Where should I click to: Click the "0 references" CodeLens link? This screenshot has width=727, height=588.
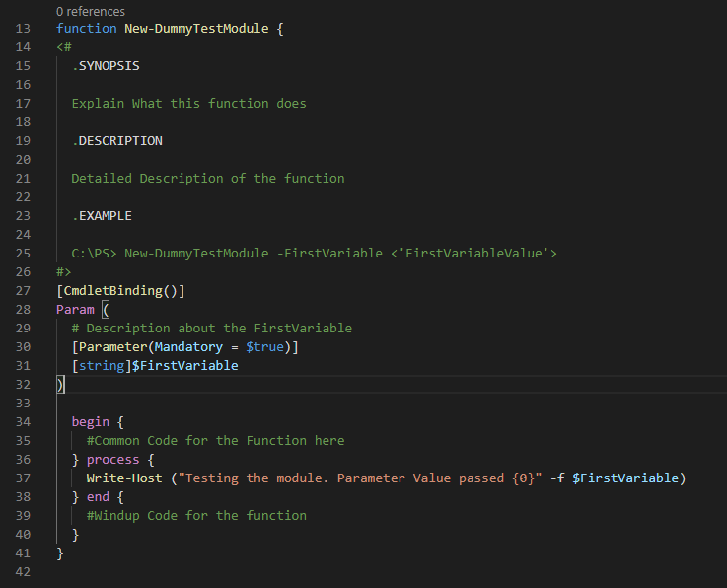tap(91, 11)
